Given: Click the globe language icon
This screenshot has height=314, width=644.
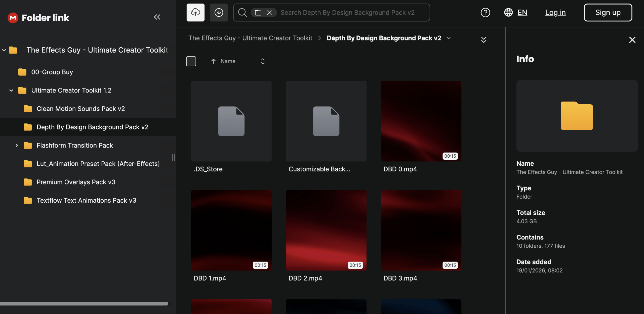Looking at the screenshot, I should 508,13.
